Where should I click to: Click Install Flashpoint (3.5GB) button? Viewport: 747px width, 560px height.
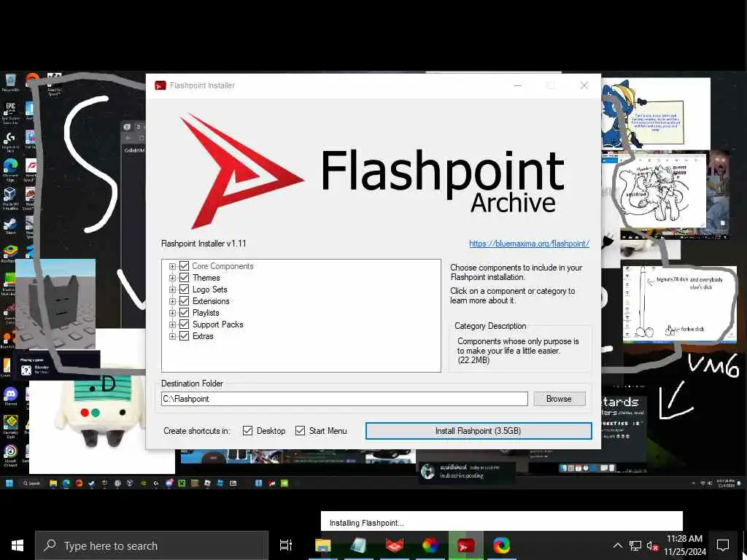[479, 431]
